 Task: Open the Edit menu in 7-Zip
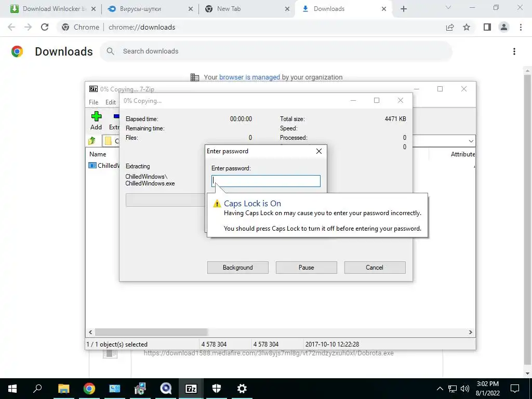tap(111, 102)
